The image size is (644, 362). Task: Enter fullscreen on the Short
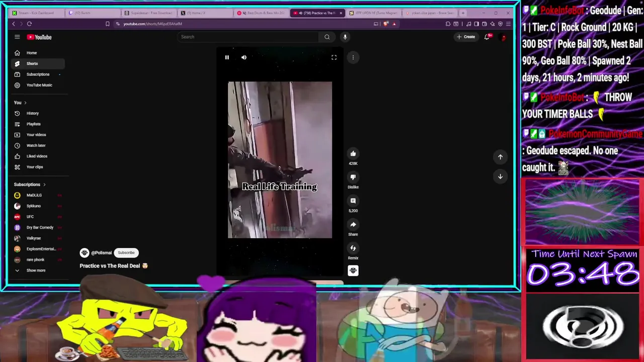(334, 57)
